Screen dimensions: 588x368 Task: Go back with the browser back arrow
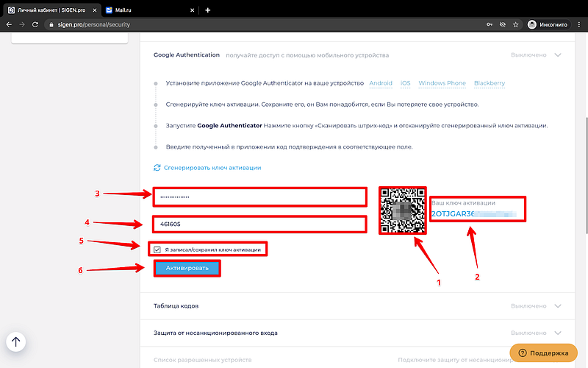pos(9,24)
